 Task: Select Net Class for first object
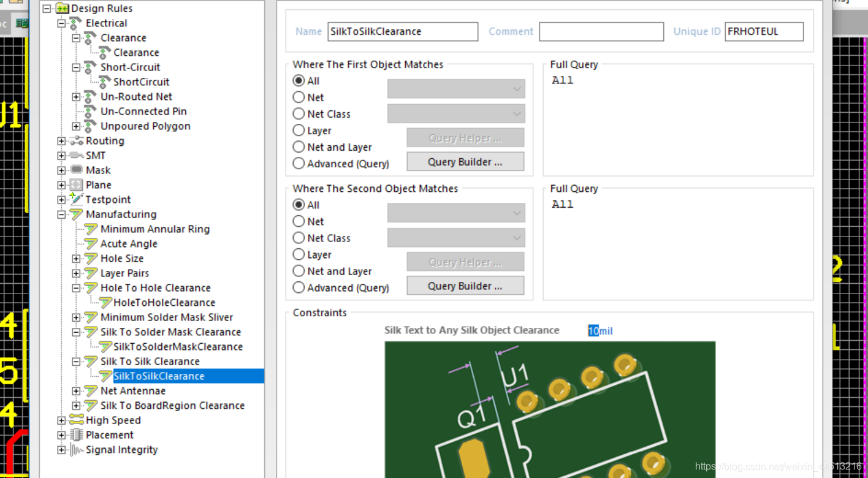click(x=299, y=113)
